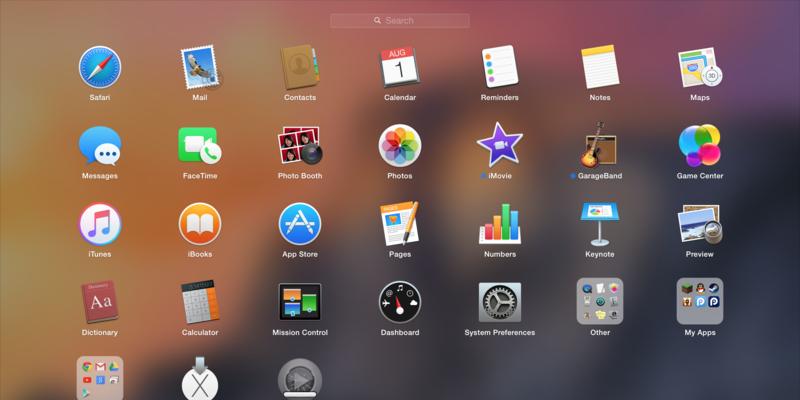Launch the Calculator app

[x=200, y=302]
